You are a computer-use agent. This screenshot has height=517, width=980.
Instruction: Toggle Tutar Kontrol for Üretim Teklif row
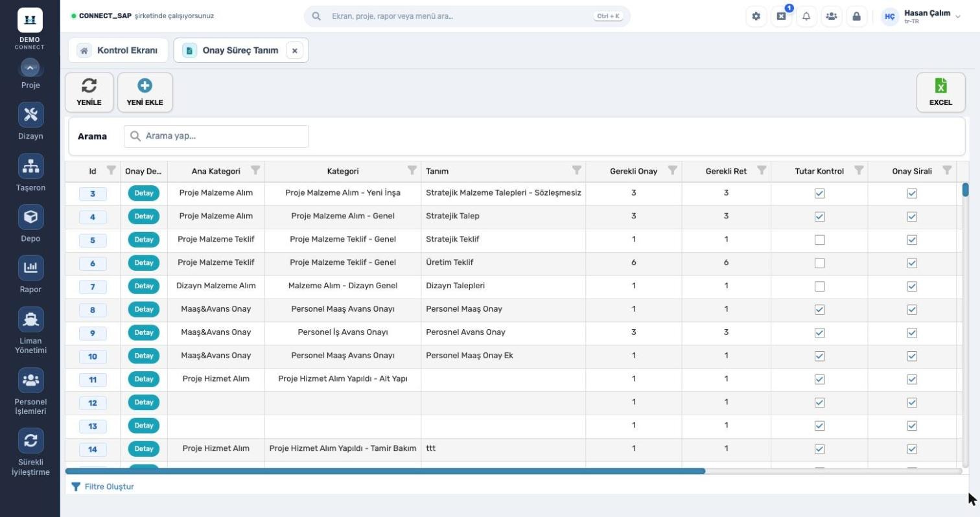(x=819, y=263)
